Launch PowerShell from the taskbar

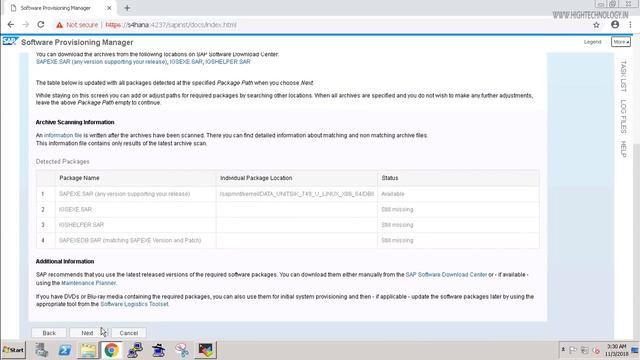click(64, 350)
